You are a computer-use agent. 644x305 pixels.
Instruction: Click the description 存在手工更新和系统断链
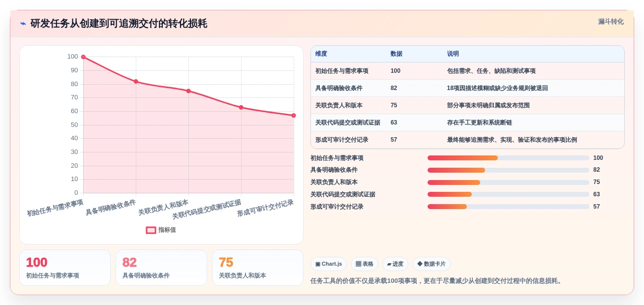point(480,122)
